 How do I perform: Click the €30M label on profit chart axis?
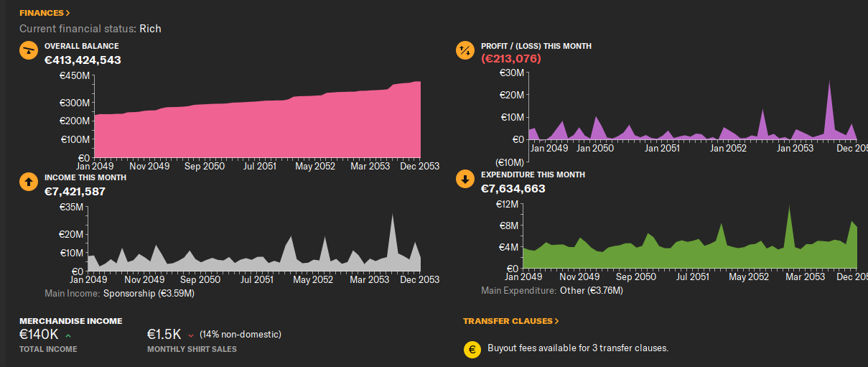[x=511, y=73]
